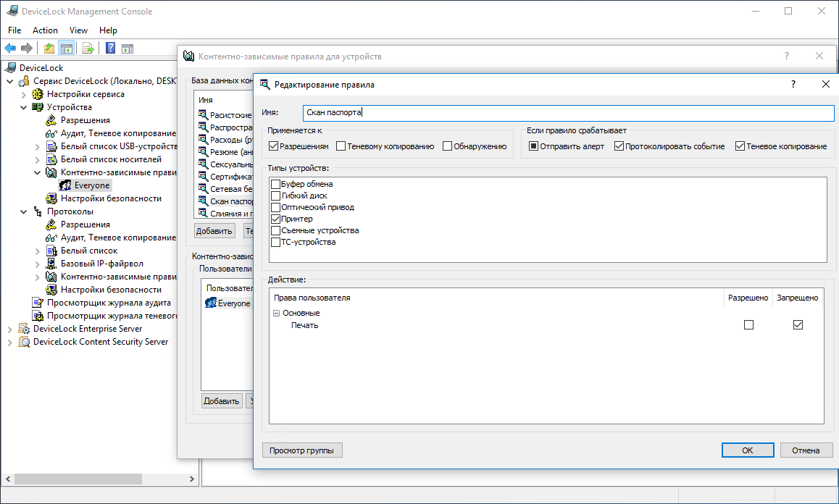Click the Расистские rule icon in list
Screen dimensions: 839x504
pos(203,114)
